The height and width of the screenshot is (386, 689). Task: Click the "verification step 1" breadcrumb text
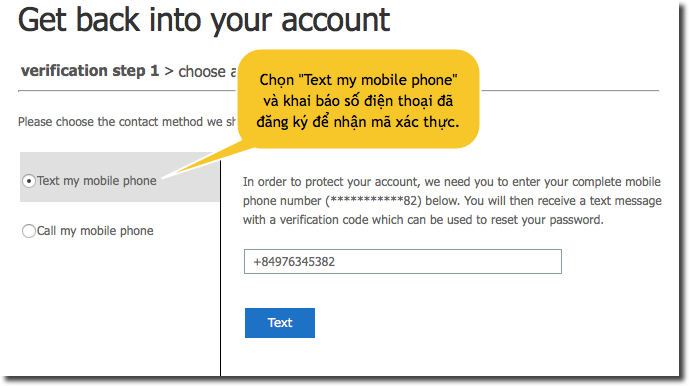(x=90, y=71)
